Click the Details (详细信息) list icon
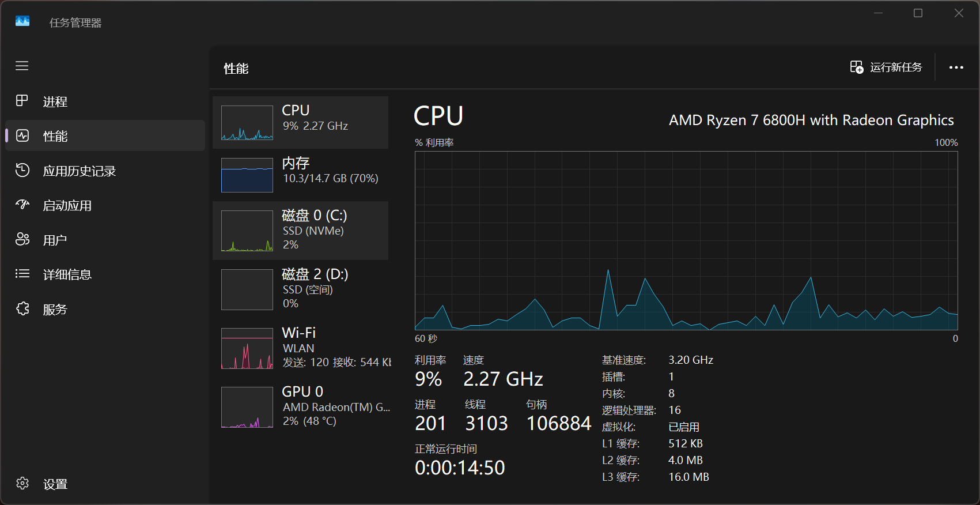The height and width of the screenshot is (505, 980). (22, 274)
